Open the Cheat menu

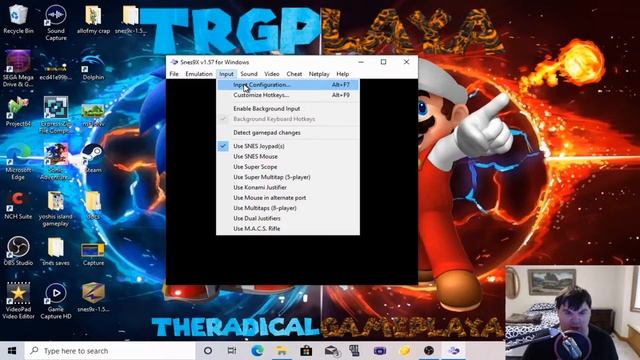point(294,74)
